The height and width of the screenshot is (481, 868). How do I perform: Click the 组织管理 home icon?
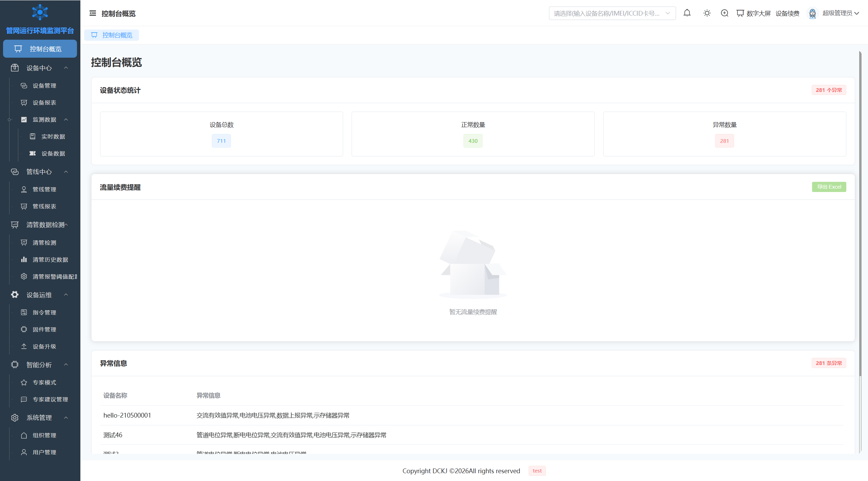coord(24,435)
